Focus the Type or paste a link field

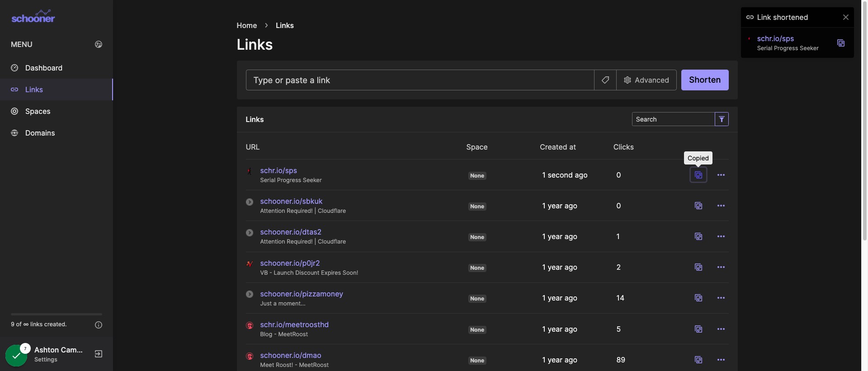point(420,80)
